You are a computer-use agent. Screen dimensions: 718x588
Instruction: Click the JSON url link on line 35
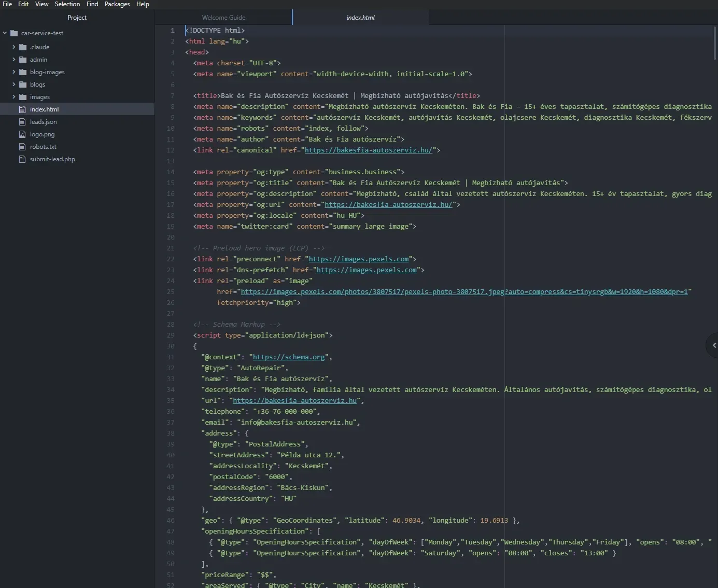click(295, 401)
